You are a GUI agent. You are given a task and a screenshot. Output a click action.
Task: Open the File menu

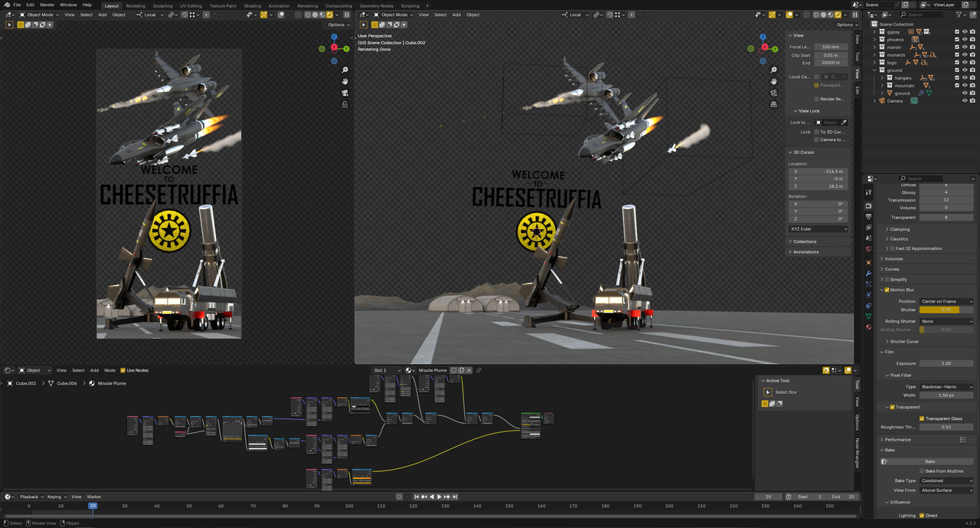tap(17, 5)
